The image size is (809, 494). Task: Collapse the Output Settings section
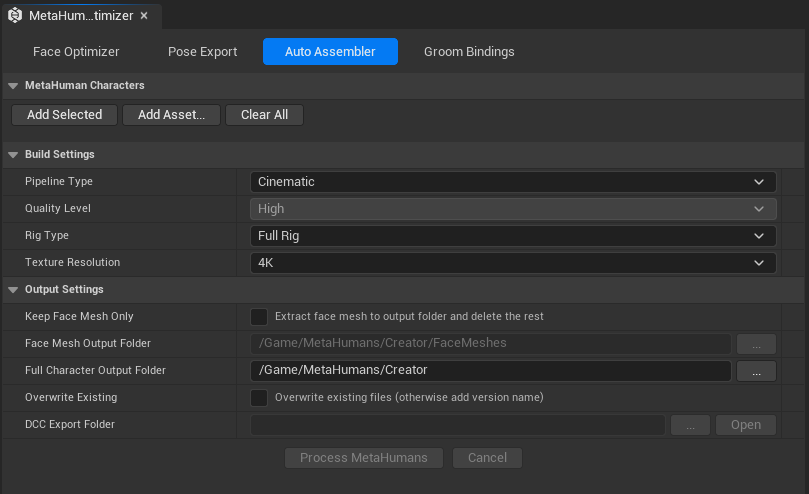coord(13,290)
